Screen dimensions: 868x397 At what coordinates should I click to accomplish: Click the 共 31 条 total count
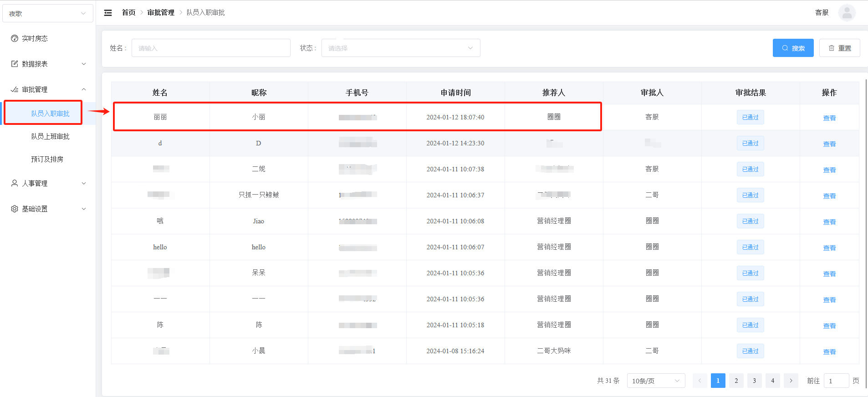(x=608, y=381)
